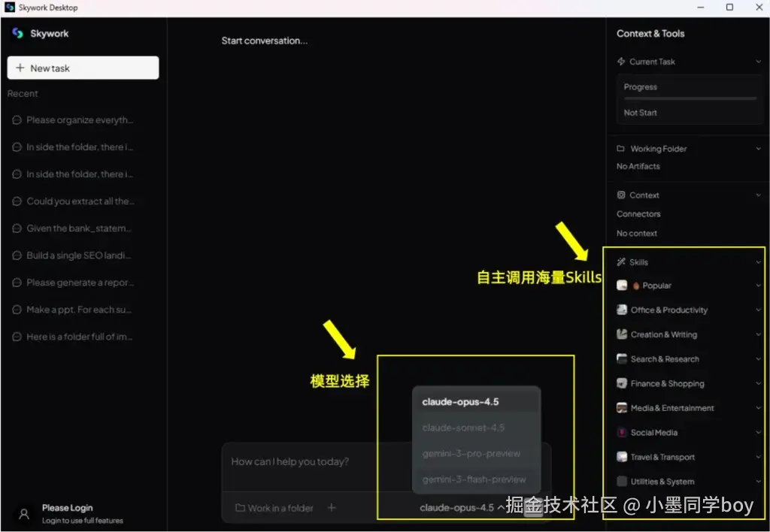Click the New task button

(83, 68)
